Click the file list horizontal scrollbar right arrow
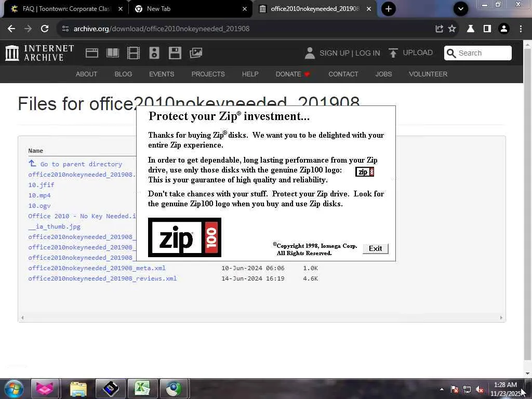The image size is (532, 399). (x=501, y=318)
